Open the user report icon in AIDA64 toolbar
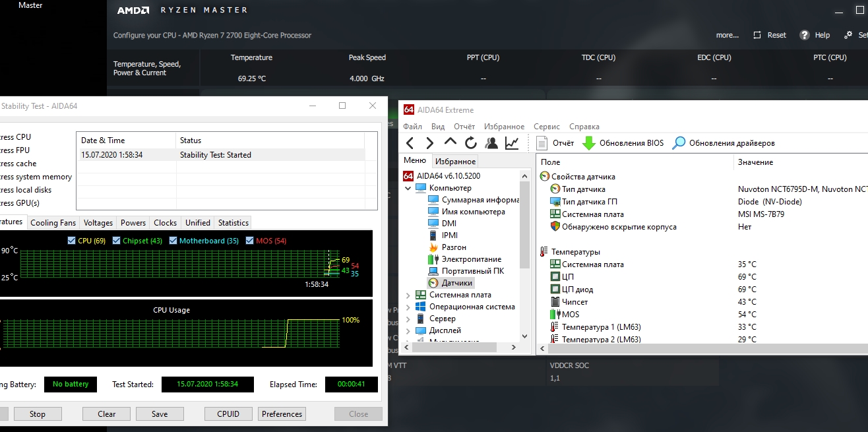 pos(491,143)
